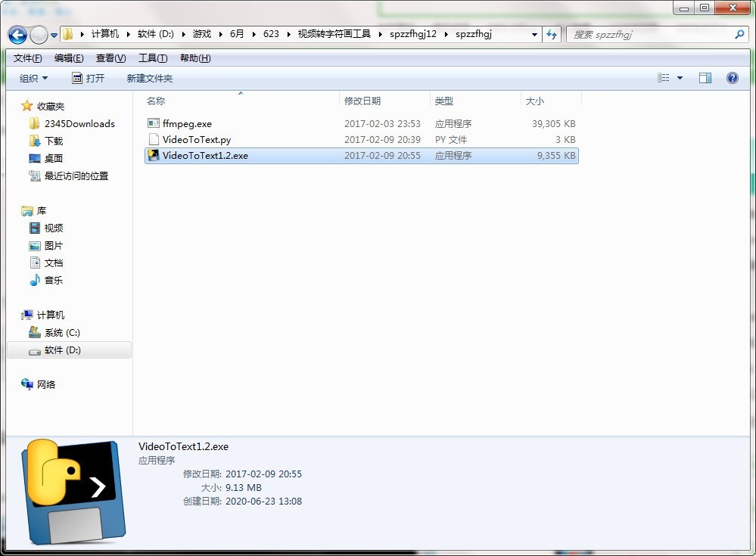Screen dimensions: 756x556
Task: Click spzzfhgj12 in the address breadcrumb
Action: tap(413, 34)
